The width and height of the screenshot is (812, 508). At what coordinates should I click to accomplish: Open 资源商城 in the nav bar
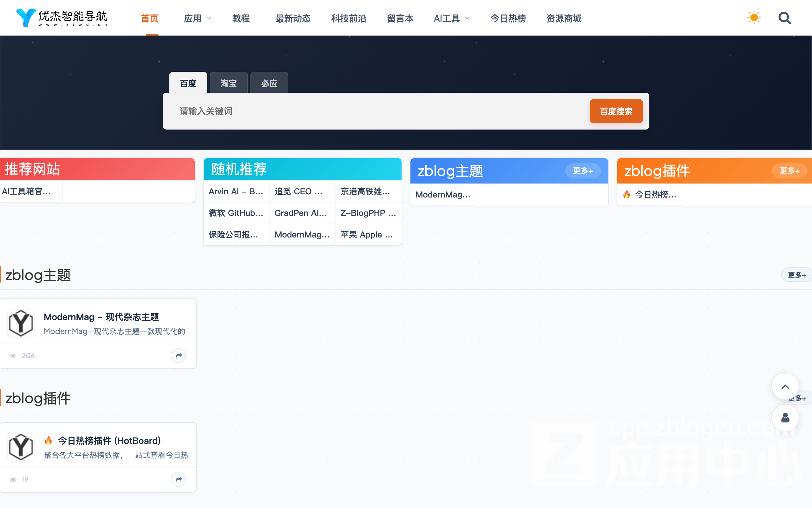pyautogui.click(x=564, y=18)
